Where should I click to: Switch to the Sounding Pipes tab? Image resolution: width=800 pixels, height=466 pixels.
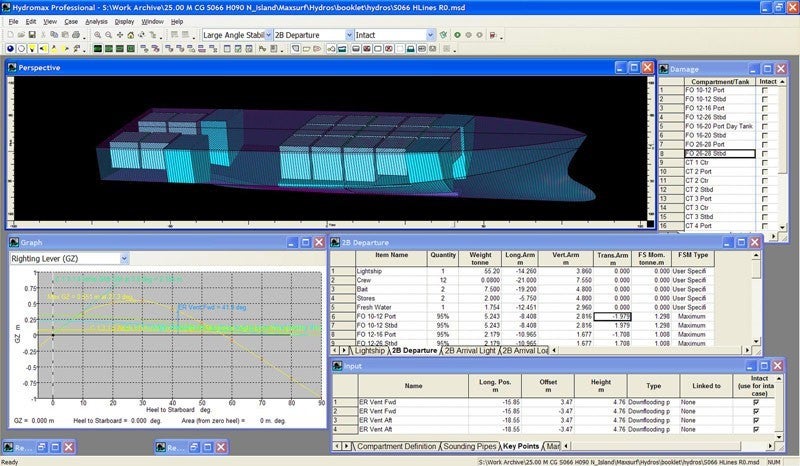pyautogui.click(x=469, y=446)
